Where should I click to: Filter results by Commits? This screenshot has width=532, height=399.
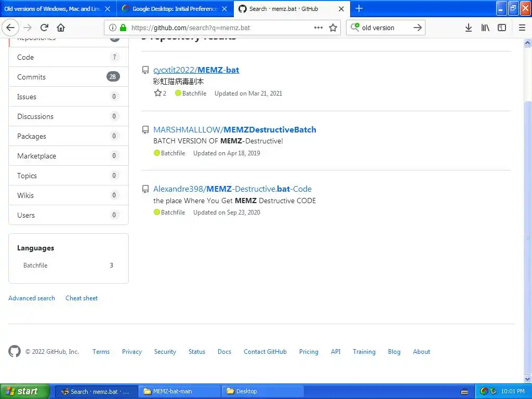(x=69, y=77)
